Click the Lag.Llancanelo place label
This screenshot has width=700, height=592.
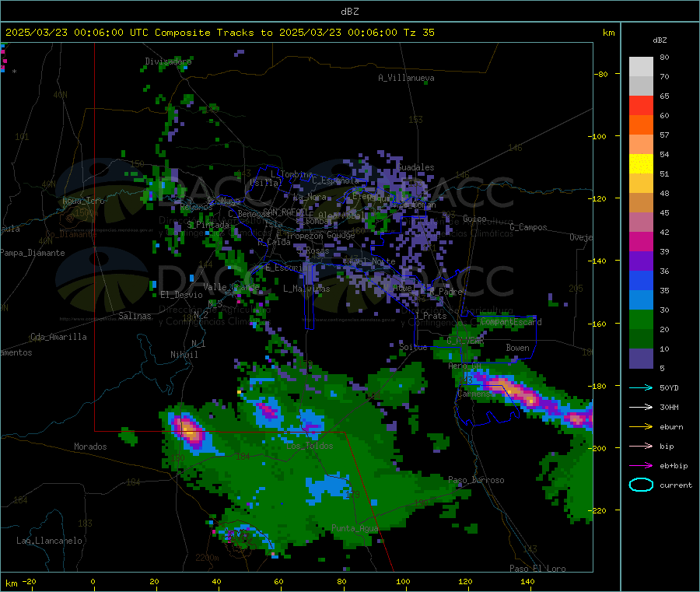click(x=50, y=541)
